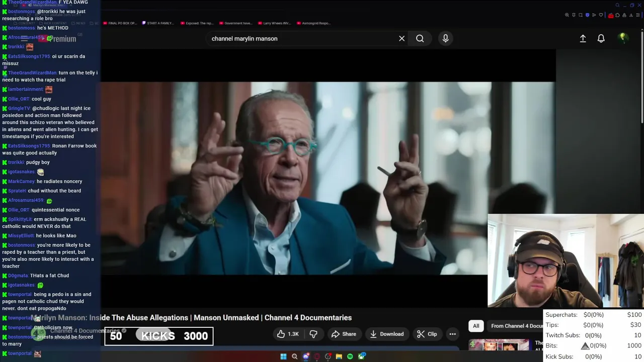Open the recommended video thumbnail below chips
This screenshot has height=362, width=644.
pyautogui.click(x=499, y=344)
